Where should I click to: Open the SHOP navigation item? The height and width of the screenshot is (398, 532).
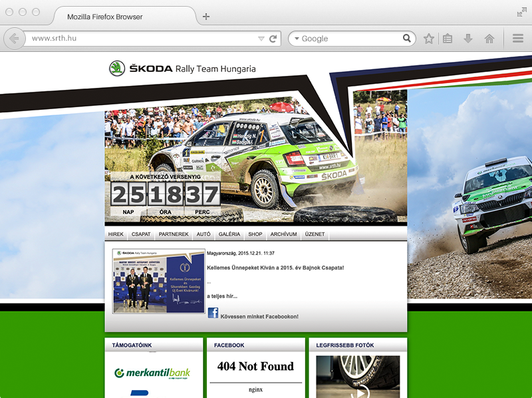pos(255,235)
